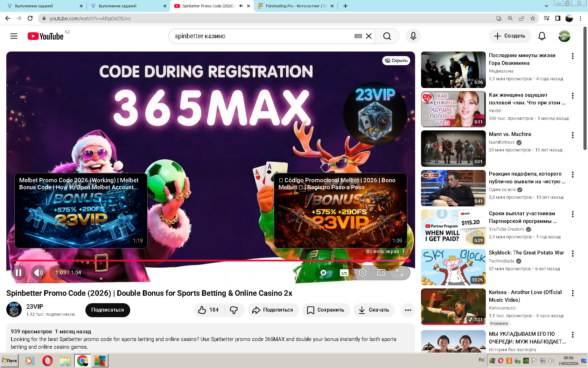Expand the video description box
This screenshot has width=588, height=368.
211,339
